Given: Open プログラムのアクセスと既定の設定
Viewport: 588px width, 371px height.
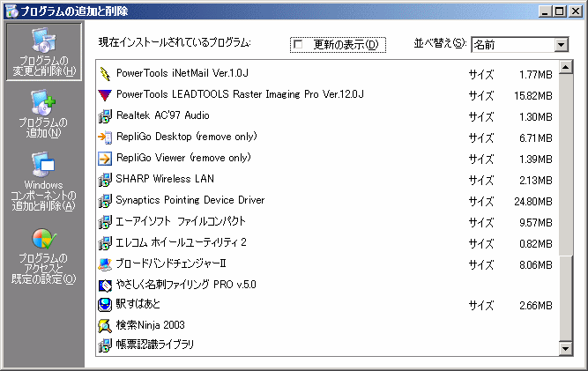Looking at the screenshot, I should pos(44,256).
